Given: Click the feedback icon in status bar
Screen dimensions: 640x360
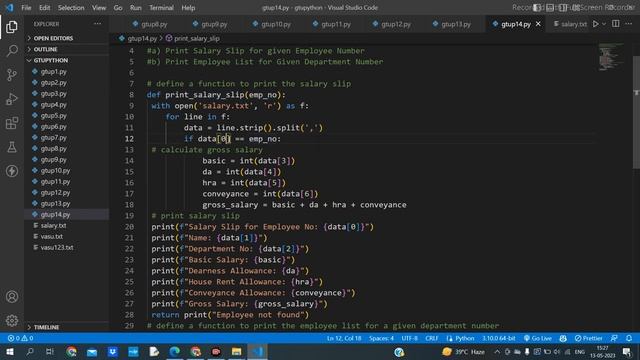Looking at the screenshot, I should pos(614,338).
